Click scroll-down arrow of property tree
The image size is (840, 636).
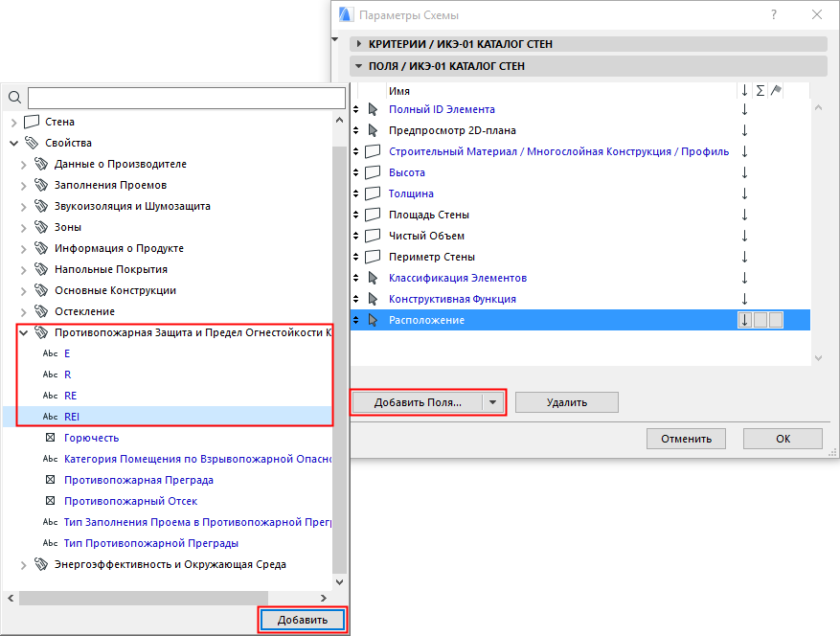pyautogui.click(x=339, y=582)
